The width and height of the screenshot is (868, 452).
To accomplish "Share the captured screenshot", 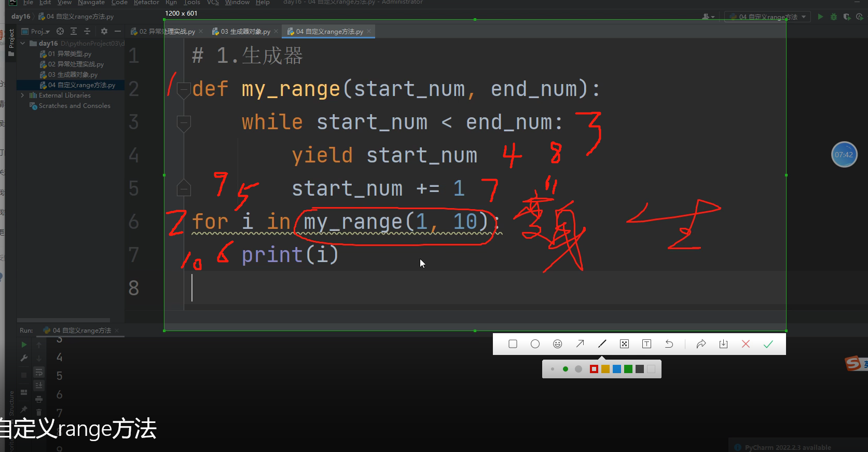I will [x=701, y=344].
